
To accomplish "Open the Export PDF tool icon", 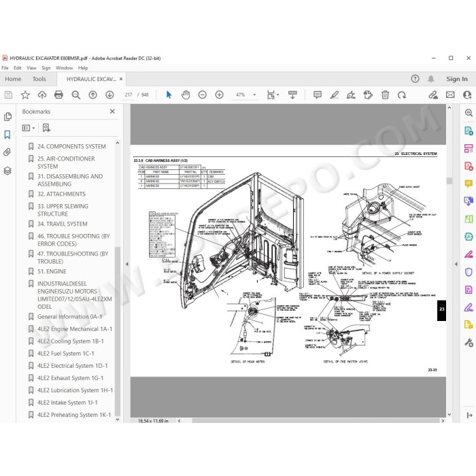I will pyautogui.click(x=469, y=131).
